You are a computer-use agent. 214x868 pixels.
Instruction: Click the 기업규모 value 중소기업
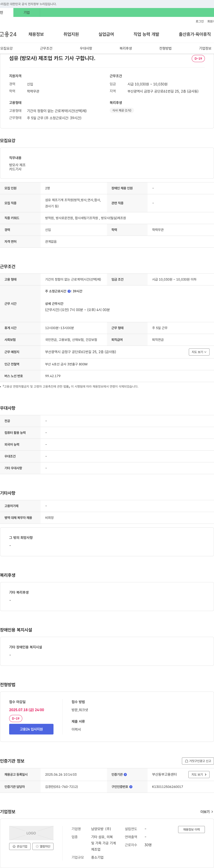point(97,857)
